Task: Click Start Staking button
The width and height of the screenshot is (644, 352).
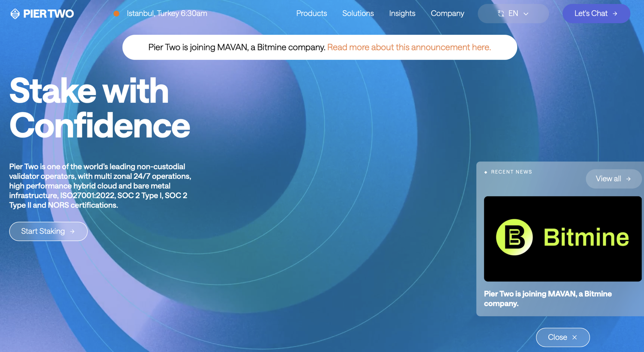Action: tap(49, 232)
